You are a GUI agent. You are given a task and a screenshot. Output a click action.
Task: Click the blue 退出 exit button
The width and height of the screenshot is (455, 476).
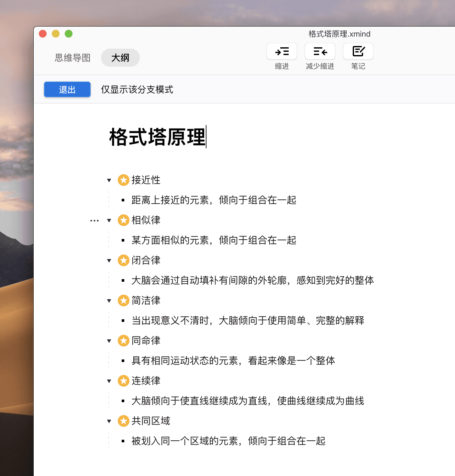pos(67,89)
